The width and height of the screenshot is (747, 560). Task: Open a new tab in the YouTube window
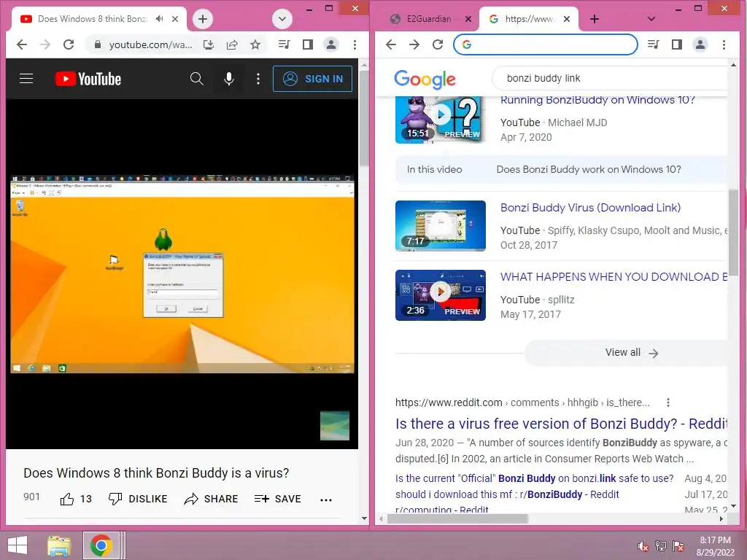[203, 19]
